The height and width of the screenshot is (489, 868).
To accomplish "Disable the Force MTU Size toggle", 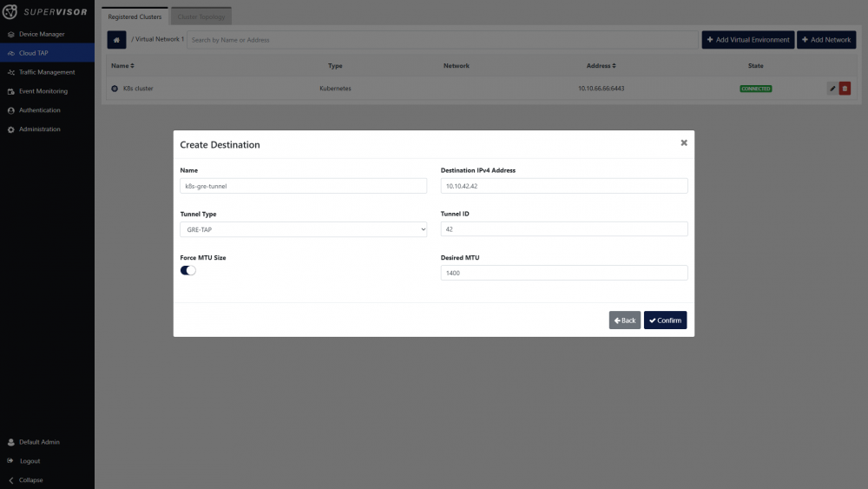I will [x=188, y=271].
